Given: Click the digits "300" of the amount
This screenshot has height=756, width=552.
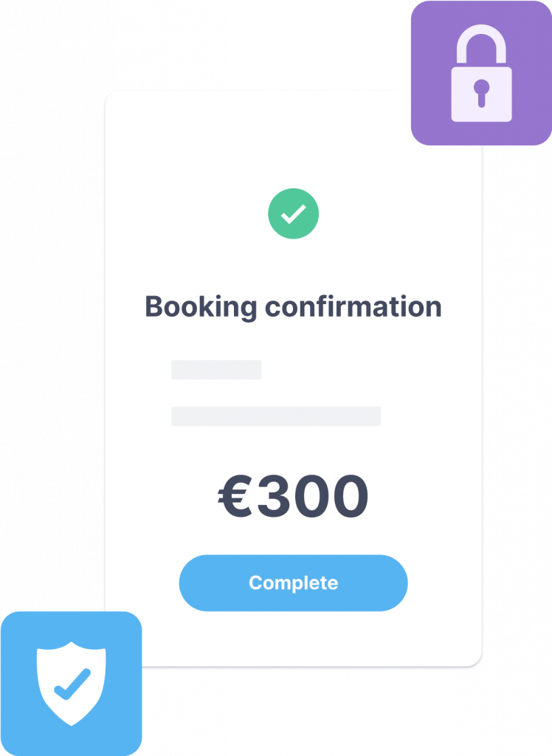Looking at the screenshot, I should pos(313,495).
